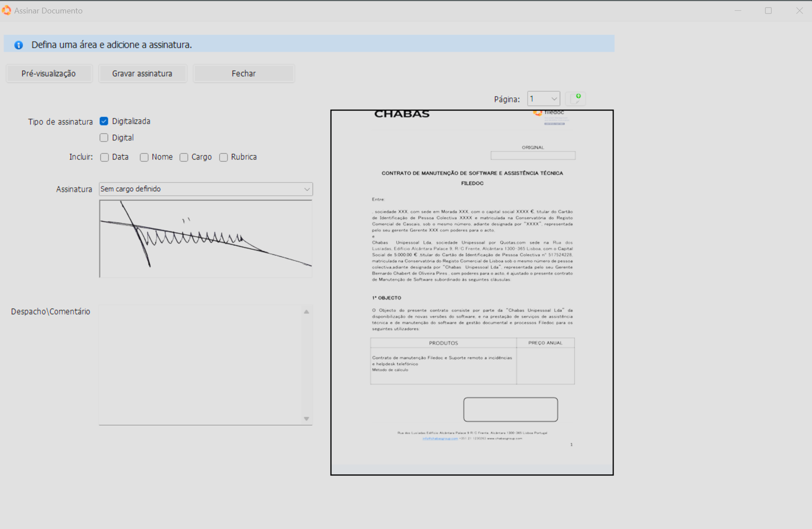The image size is (812, 529).
Task: Click the '1º OBJECTO' heading in document
Action: [387, 298]
